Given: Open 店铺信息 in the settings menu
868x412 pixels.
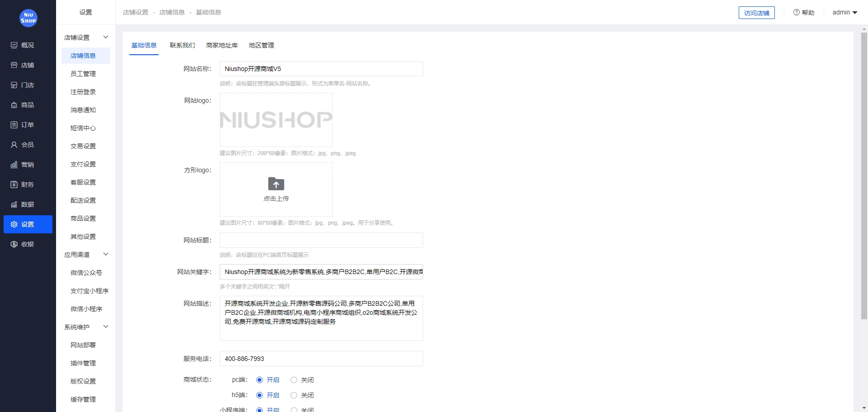Looking at the screenshot, I should (86, 56).
